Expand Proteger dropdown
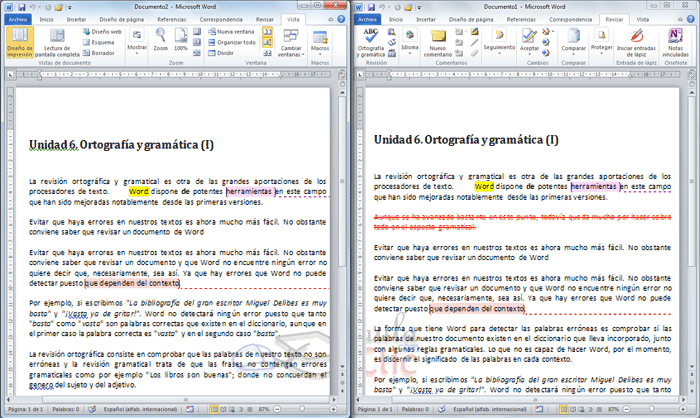Screen dimensions: 700x418 (601, 42)
